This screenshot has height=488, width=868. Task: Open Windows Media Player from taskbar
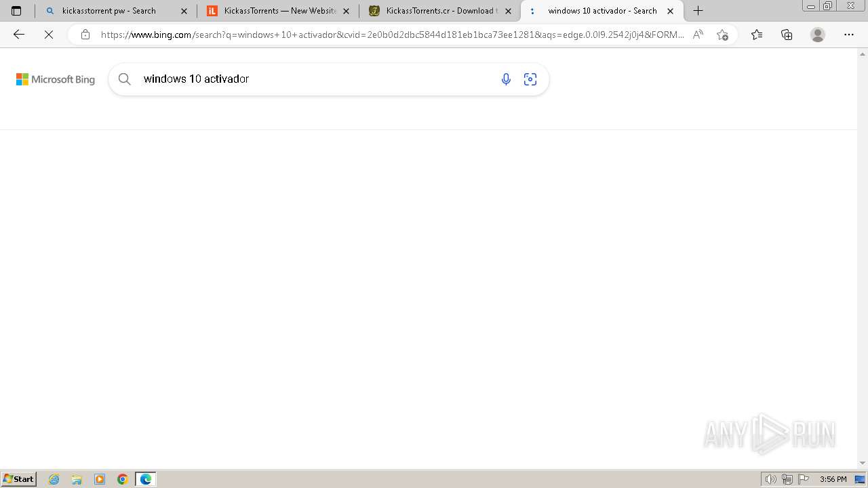[100, 479]
